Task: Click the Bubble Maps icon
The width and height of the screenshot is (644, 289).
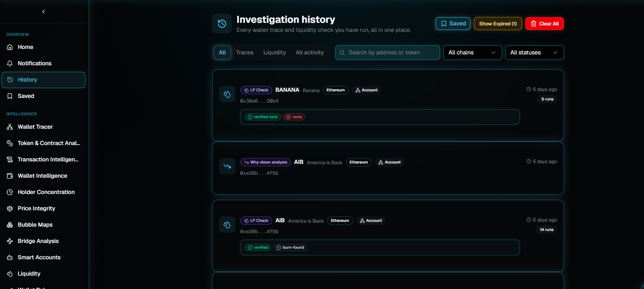Action: tap(10, 225)
